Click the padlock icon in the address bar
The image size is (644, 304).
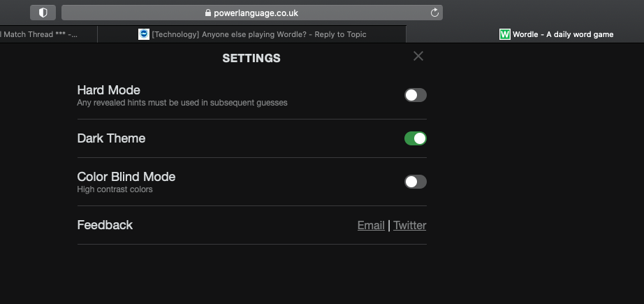click(208, 13)
